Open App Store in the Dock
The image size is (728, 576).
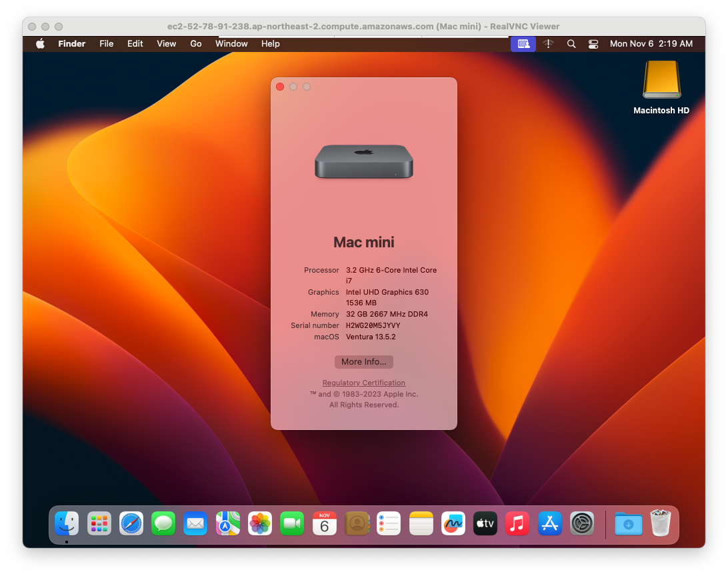(x=550, y=523)
